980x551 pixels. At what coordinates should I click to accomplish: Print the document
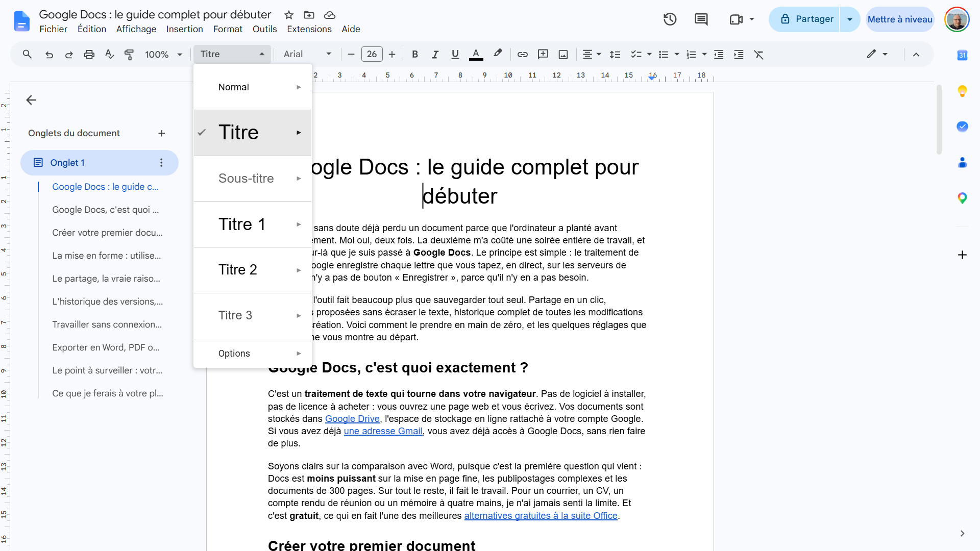[89, 54]
